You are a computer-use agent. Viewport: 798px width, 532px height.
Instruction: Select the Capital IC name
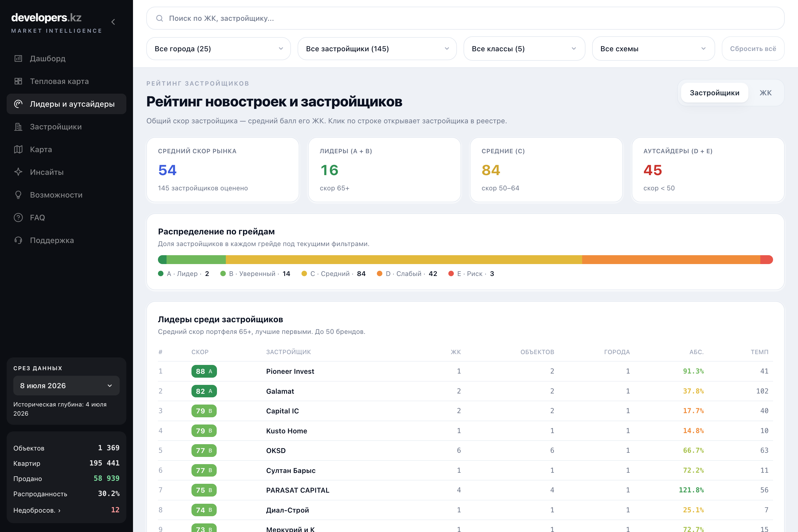(x=282, y=411)
